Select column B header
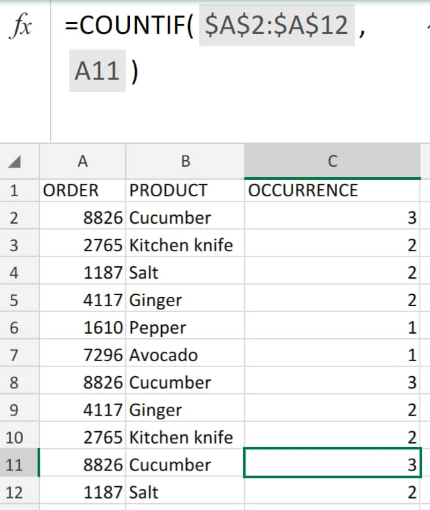This screenshot has width=430, height=510. pyautogui.click(x=185, y=161)
